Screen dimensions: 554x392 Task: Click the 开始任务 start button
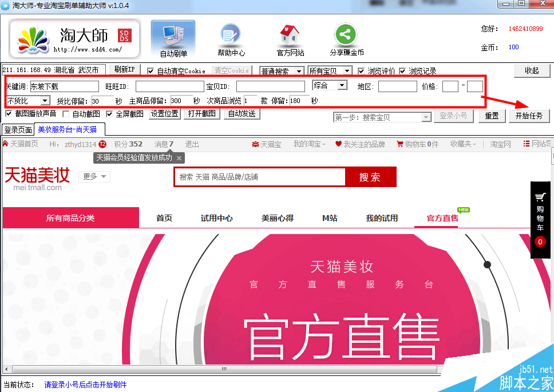coord(529,116)
